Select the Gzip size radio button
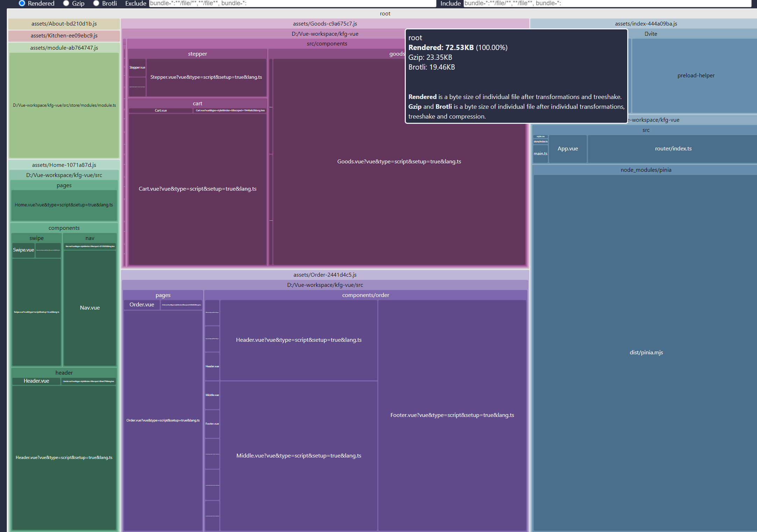 [x=66, y=3]
